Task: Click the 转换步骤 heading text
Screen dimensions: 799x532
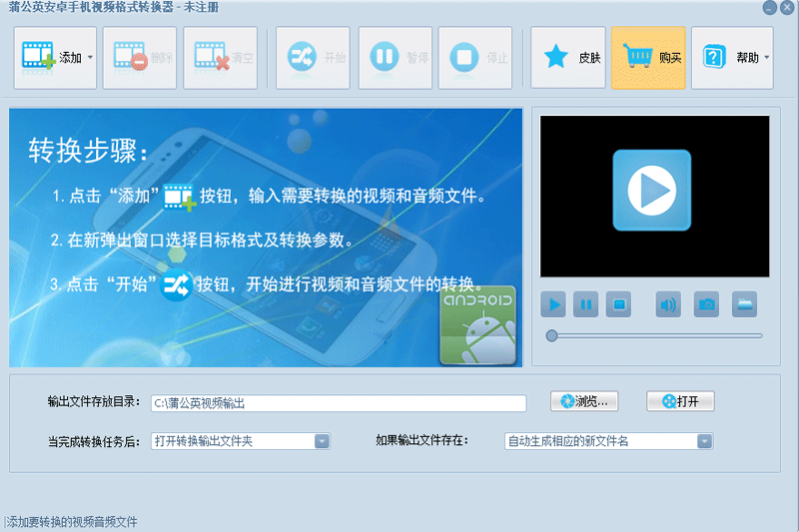Action: 88,151
